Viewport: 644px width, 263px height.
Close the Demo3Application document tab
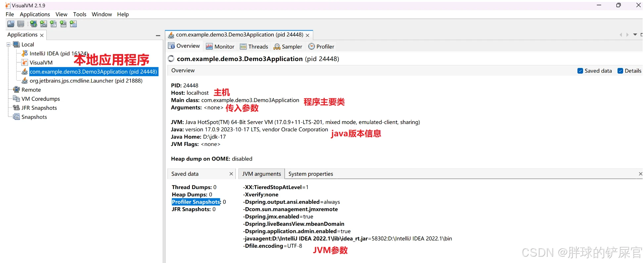(308, 35)
